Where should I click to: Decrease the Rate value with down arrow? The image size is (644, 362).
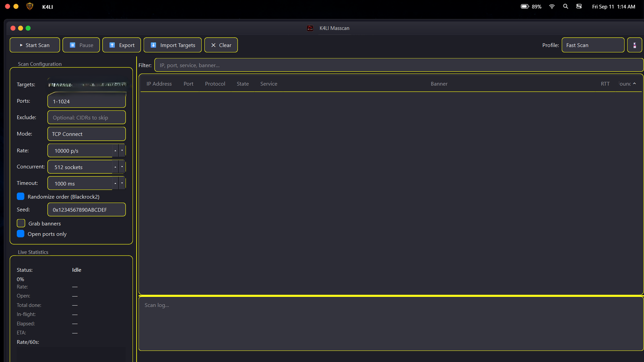[x=122, y=150]
